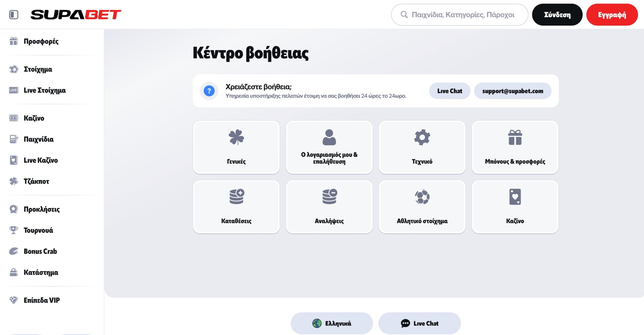
Task: Open the Καζίνο card help category
Action: [x=515, y=206]
